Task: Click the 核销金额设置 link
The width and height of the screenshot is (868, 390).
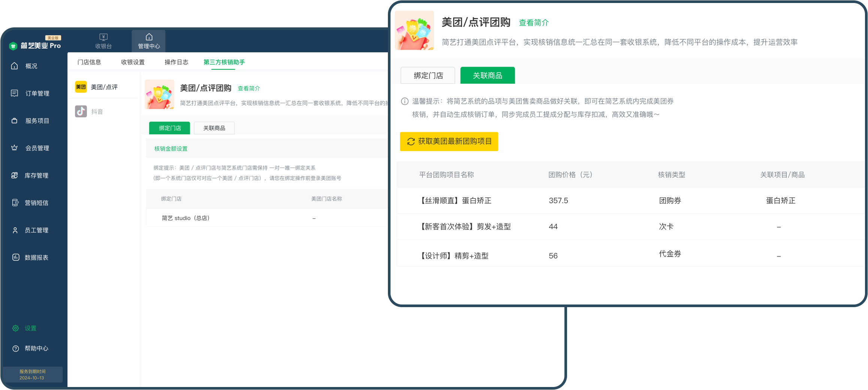Action: 171,149
